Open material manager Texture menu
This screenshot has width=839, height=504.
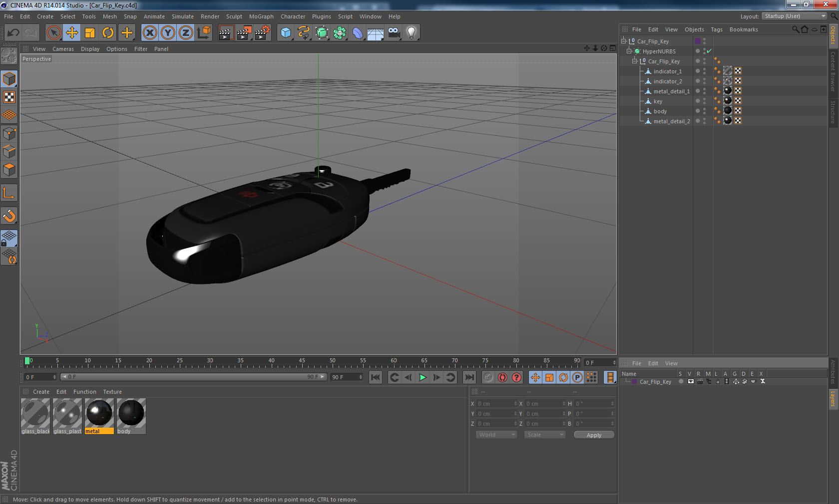click(x=112, y=392)
